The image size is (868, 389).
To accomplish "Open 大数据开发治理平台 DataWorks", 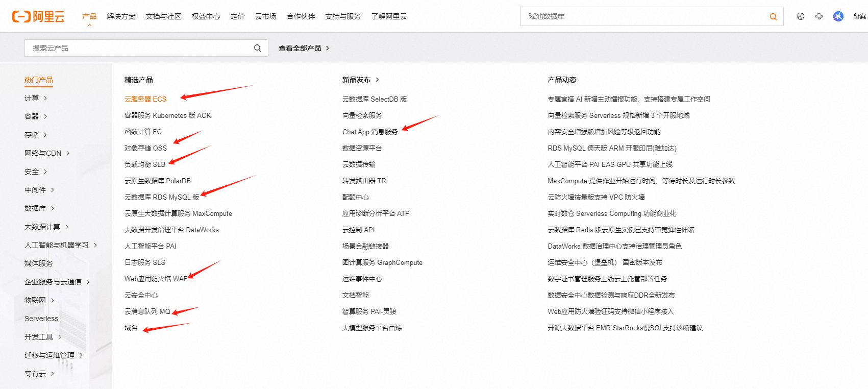I will click(171, 230).
